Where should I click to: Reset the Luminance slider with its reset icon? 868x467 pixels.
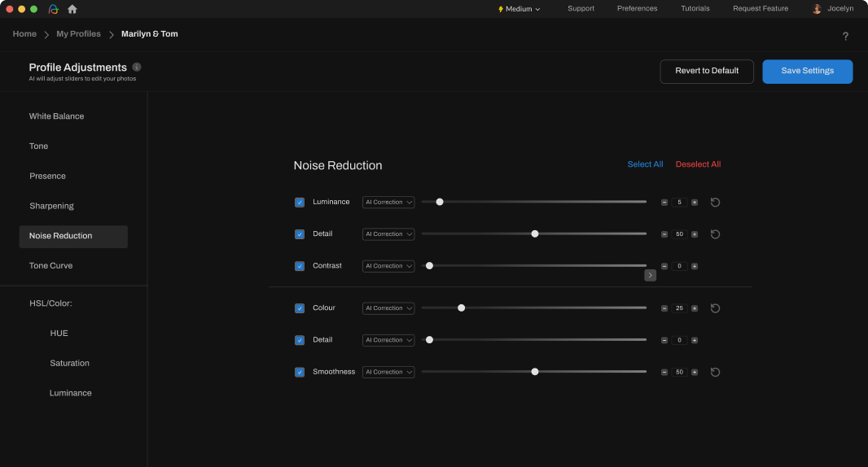coord(715,203)
